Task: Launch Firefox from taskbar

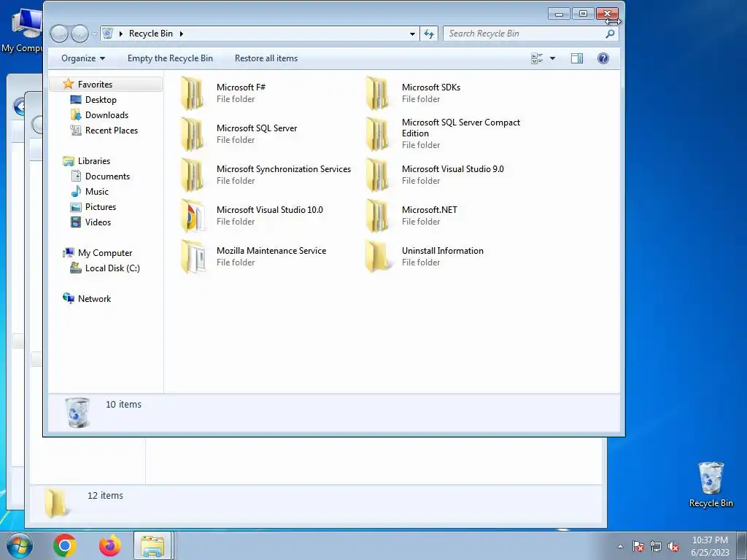Action: pos(109,545)
